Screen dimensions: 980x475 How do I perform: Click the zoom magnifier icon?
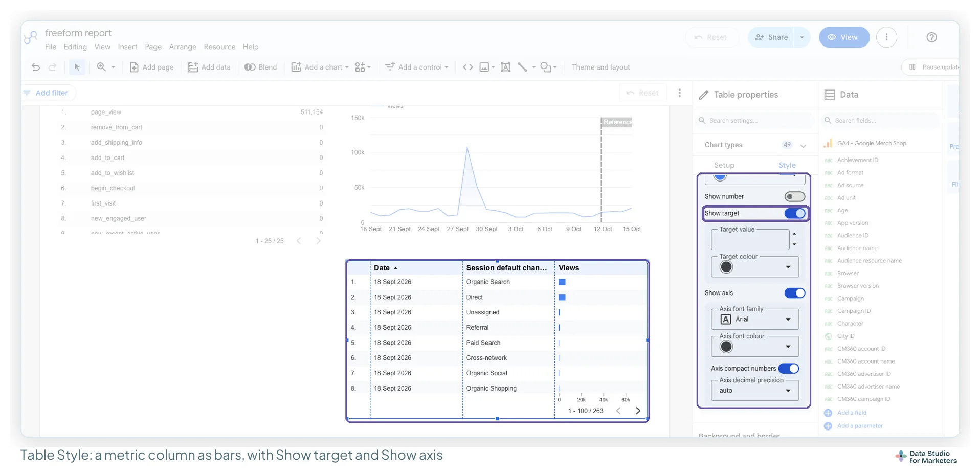click(x=101, y=67)
